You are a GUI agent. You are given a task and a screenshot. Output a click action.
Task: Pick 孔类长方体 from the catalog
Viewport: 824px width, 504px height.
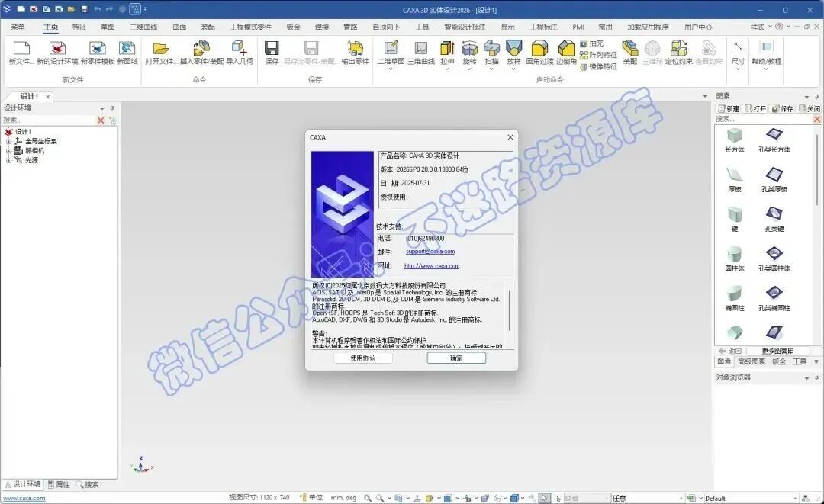coord(774,140)
